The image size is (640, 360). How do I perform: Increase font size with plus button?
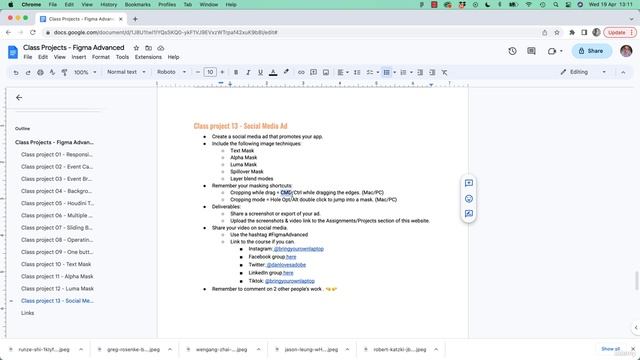point(222,72)
